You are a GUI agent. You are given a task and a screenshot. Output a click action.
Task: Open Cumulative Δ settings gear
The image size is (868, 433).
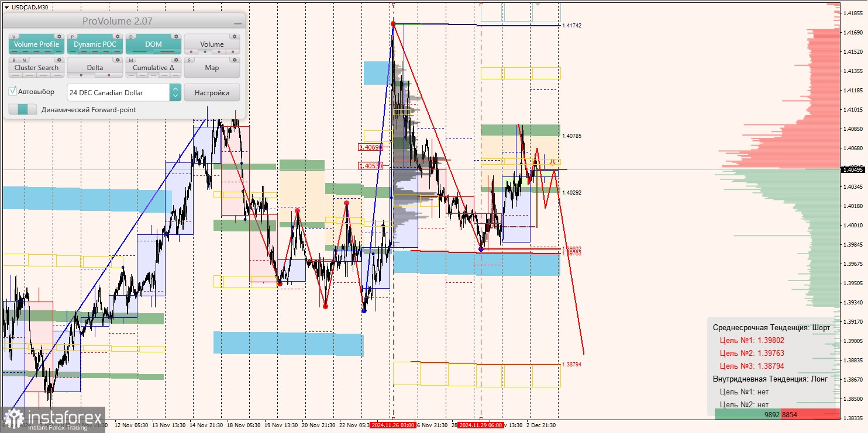tap(176, 60)
